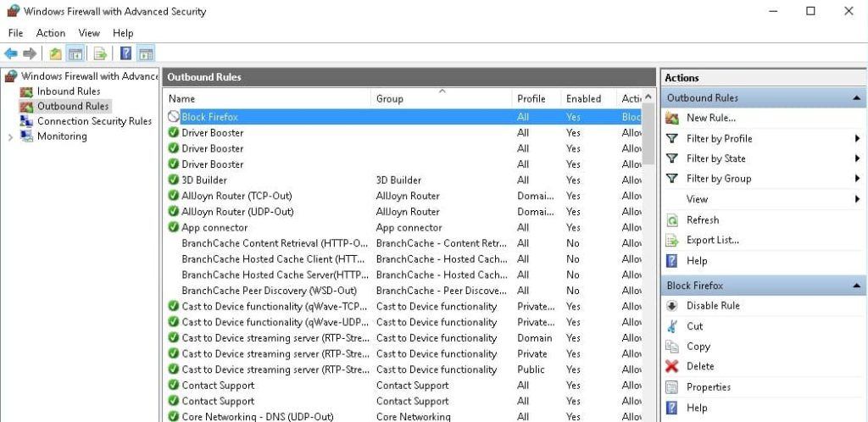Click the Filter by Profile funnel icon
The width and height of the screenshot is (868, 422).
tap(672, 138)
